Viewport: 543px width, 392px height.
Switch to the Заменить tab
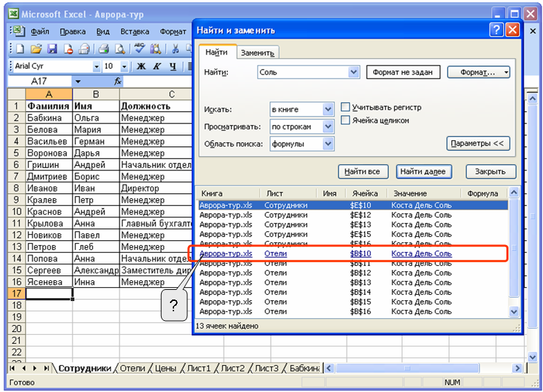click(x=257, y=53)
